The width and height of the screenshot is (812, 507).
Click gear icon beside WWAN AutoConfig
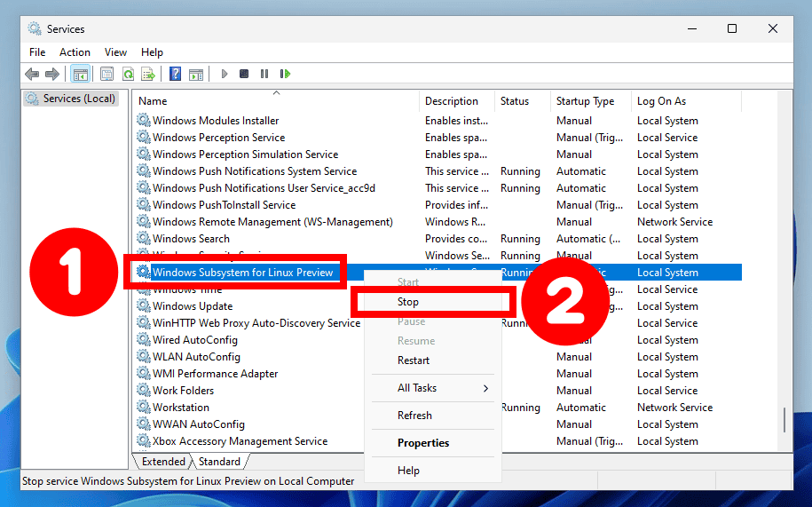tap(144, 424)
